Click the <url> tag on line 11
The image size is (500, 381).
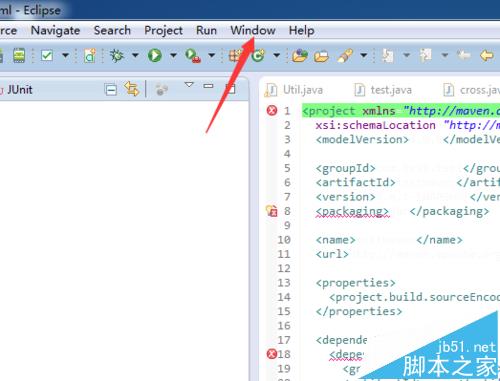point(332,254)
